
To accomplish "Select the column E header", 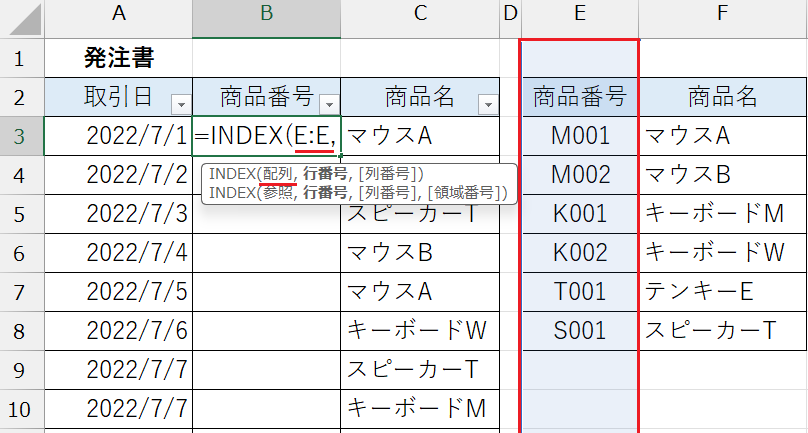I will point(580,13).
